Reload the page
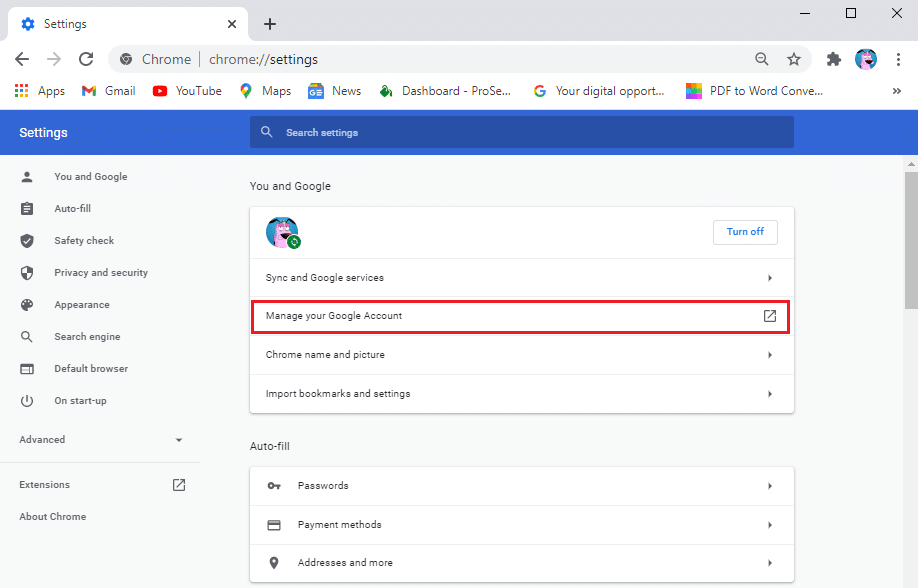Image resolution: width=918 pixels, height=588 pixels. point(86,59)
